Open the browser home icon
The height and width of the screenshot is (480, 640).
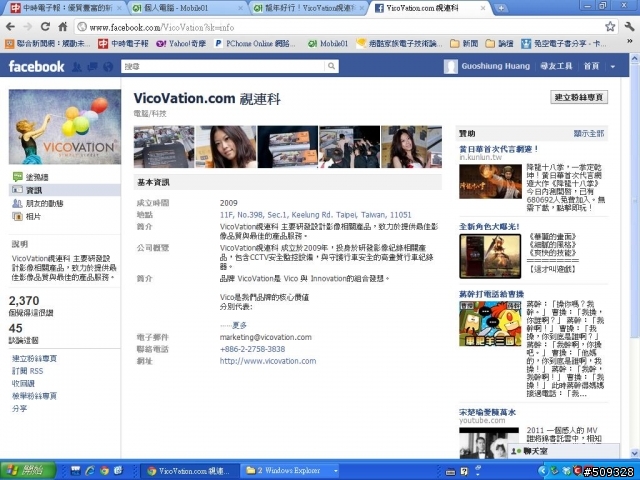(62, 27)
